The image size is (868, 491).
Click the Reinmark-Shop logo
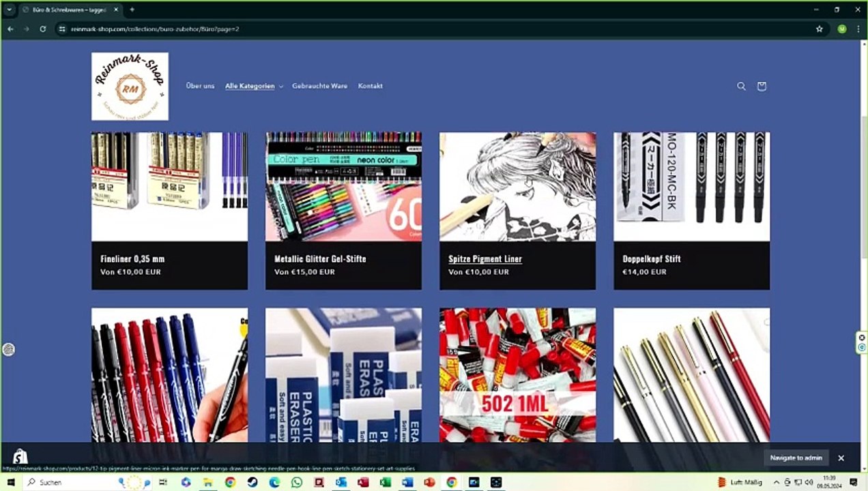point(130,87)
